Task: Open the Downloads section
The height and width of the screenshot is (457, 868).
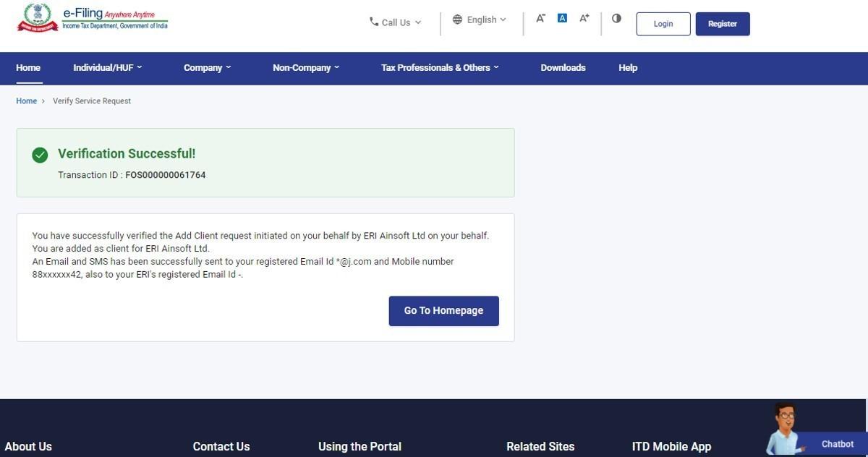Action: coord(563,67)
